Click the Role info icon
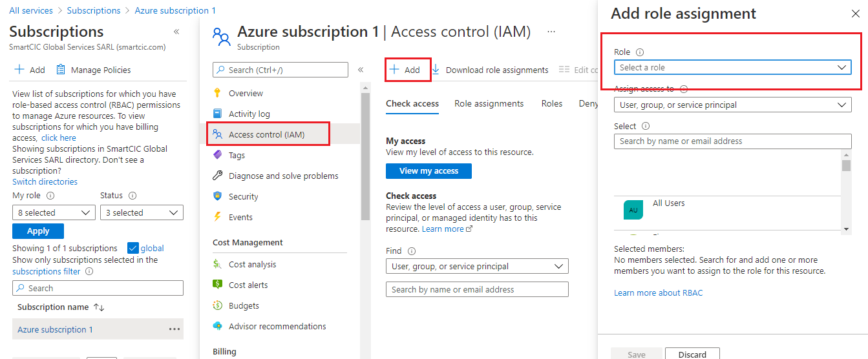The width and height of the screenshot is (868, 359). tap(640, 52)
